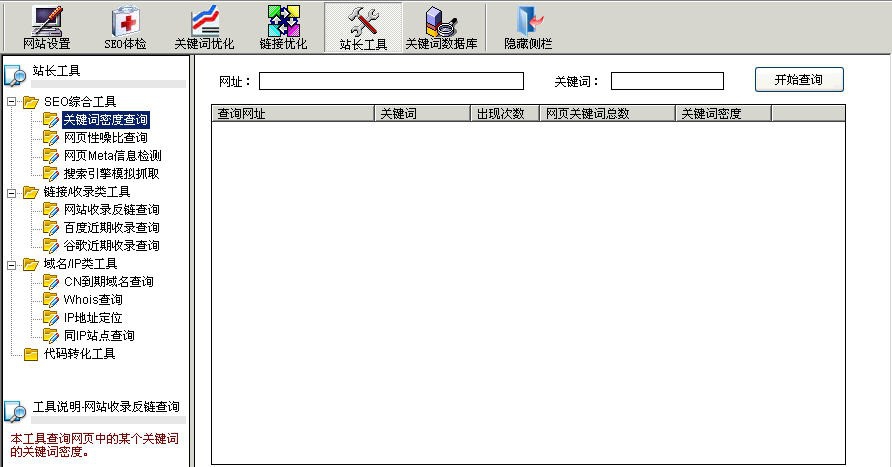
Task: Select 代码转化工具 label in the tree
Action: coord(80,354)
